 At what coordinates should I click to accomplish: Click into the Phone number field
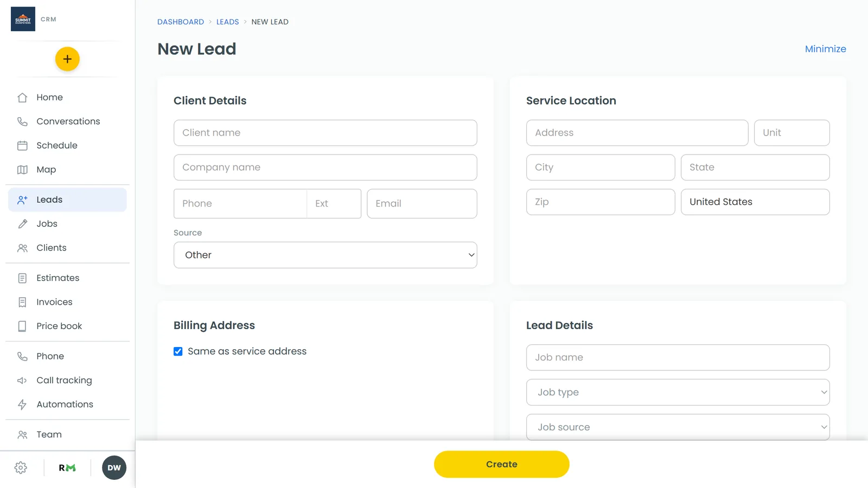coord(240,204)
